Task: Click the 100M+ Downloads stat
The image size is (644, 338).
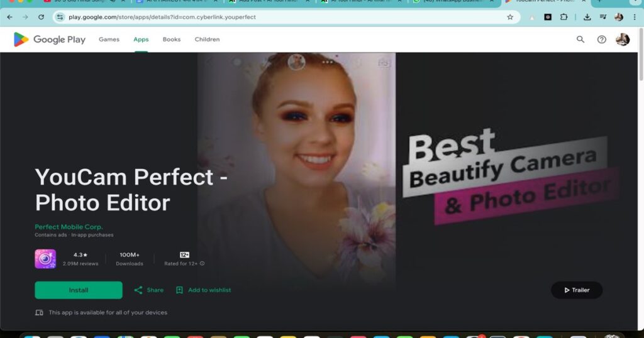Action: pyautogui.click(x=130, y=259)
